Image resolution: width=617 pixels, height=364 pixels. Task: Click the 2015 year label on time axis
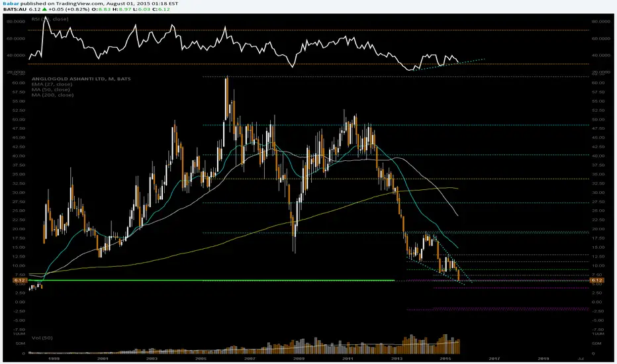(x=446, y=359)
